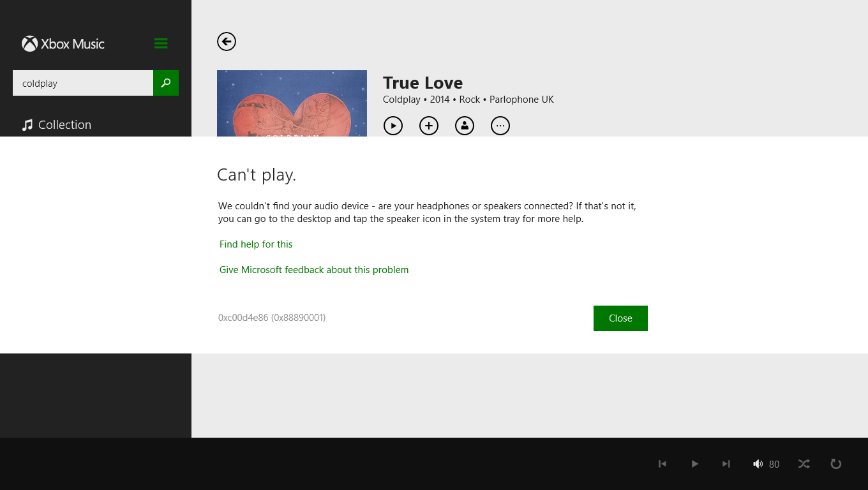Give Microsoft feedback about this problem
The width and height of the screenshot is (868, 490).
314,270
